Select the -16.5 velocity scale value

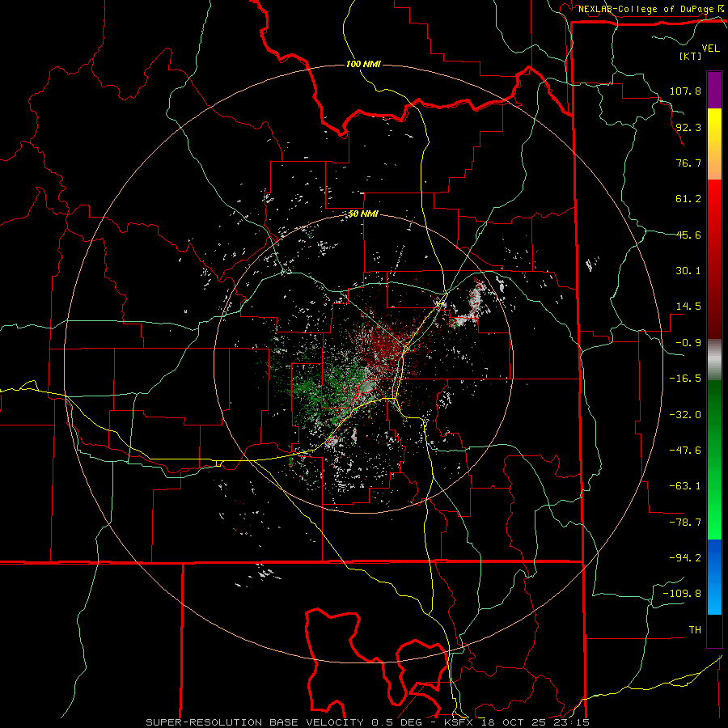point(685,379)
